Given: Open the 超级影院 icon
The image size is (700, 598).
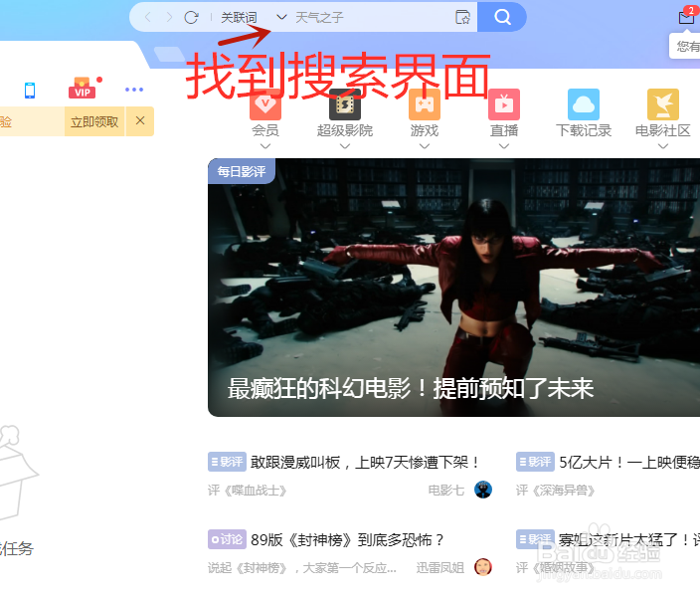Looking at the screenshot, I should pyautogui.click(x=345, y=104).
